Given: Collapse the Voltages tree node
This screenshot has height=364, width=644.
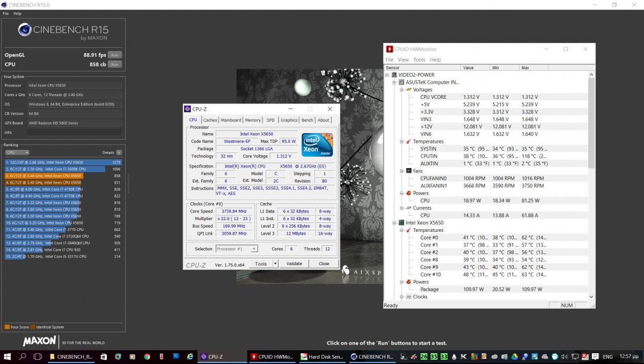Looking at the screenshot, I should click(401, 90).
